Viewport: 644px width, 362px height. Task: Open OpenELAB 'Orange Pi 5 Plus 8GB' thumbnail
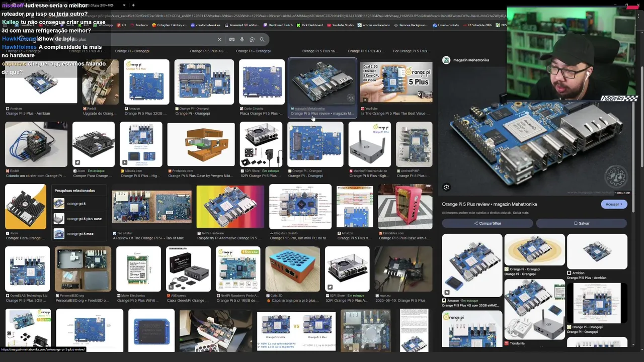[27, 269]
